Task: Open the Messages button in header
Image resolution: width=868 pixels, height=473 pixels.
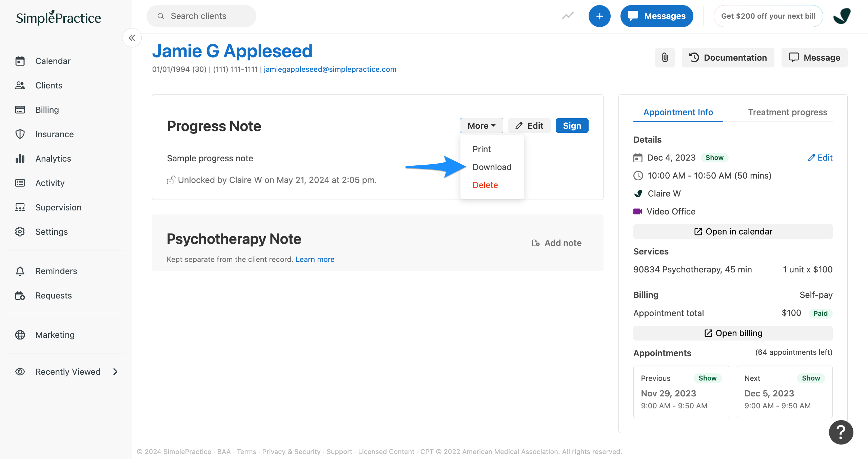Action: 657,16
